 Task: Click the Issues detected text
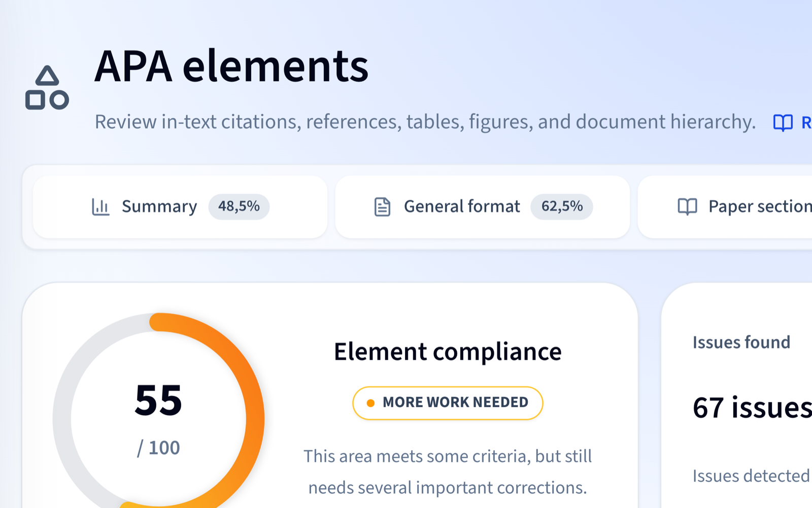coord(752,476)
